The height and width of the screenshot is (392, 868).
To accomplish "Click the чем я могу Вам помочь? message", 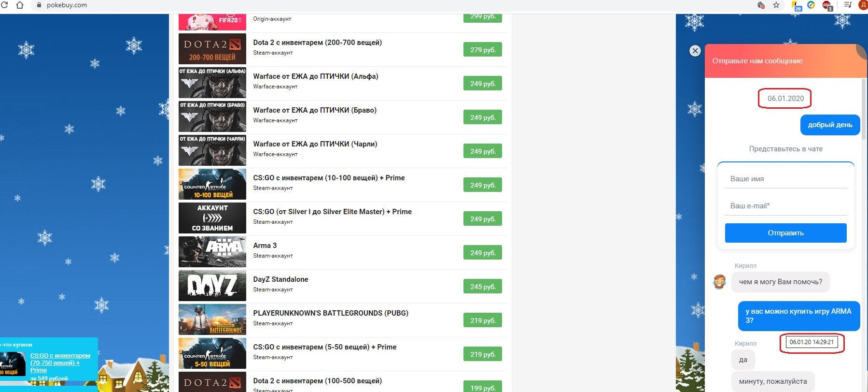I will [x=780, y=282].
